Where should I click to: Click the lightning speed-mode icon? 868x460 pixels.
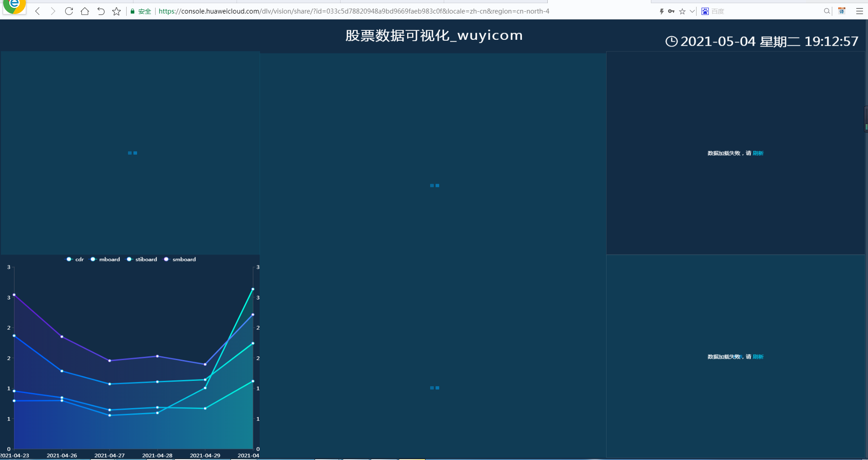pos(662,11)
